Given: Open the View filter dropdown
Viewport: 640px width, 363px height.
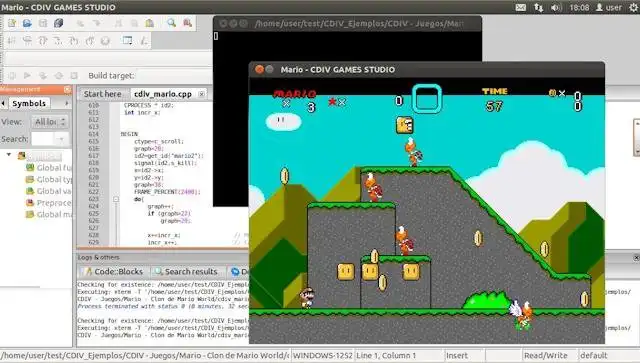Looking at the screenshot, I should (x=50, y=122).
